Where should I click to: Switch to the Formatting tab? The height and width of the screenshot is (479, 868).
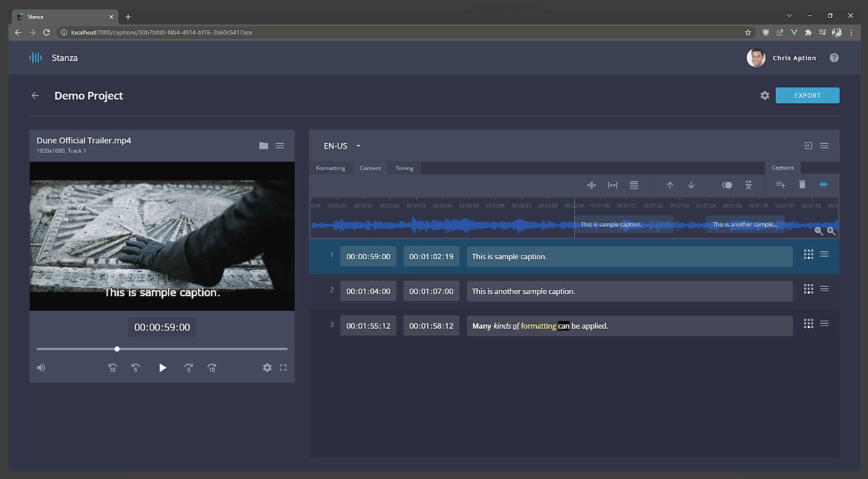point(331,168)
